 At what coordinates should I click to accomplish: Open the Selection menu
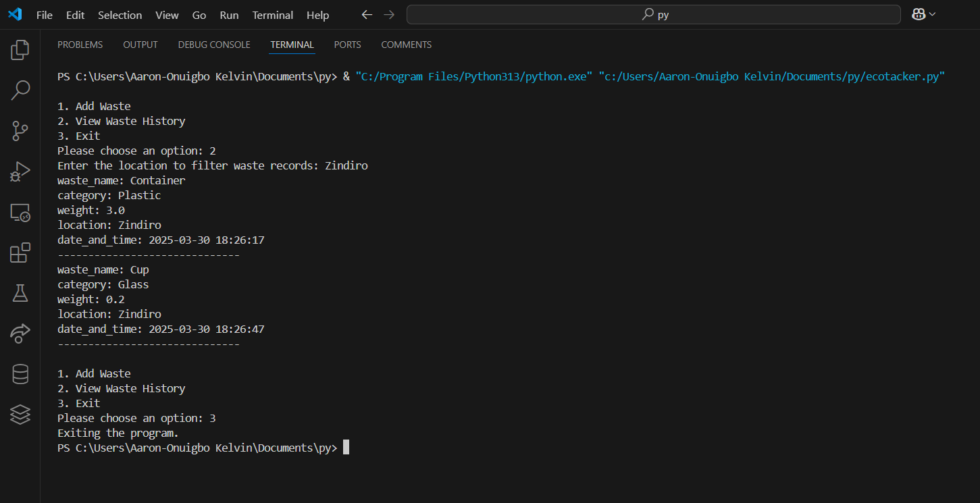coord(120,15)
